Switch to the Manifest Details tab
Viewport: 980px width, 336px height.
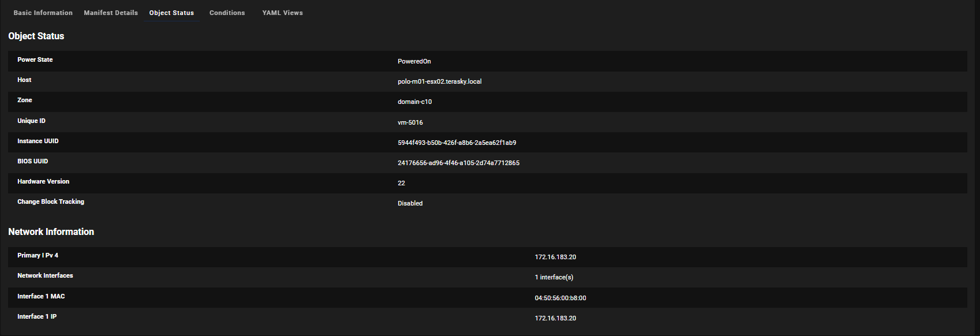[111, 13]
